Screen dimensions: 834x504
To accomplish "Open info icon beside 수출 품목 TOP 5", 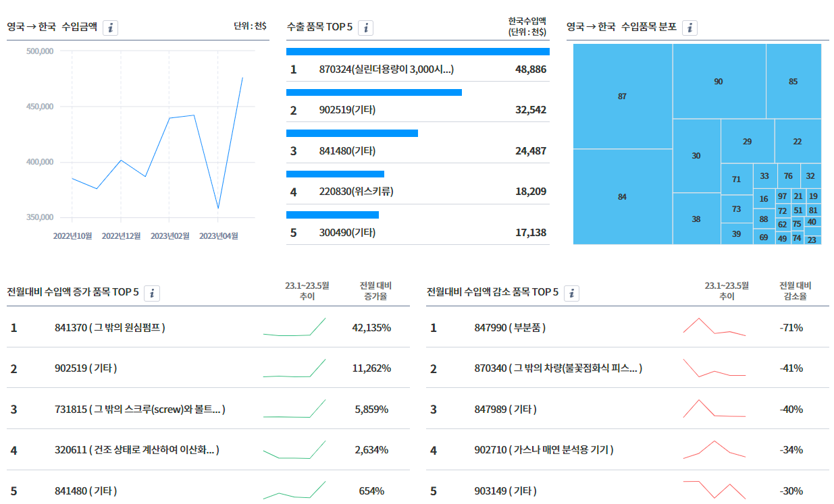I will click(365, 28).
